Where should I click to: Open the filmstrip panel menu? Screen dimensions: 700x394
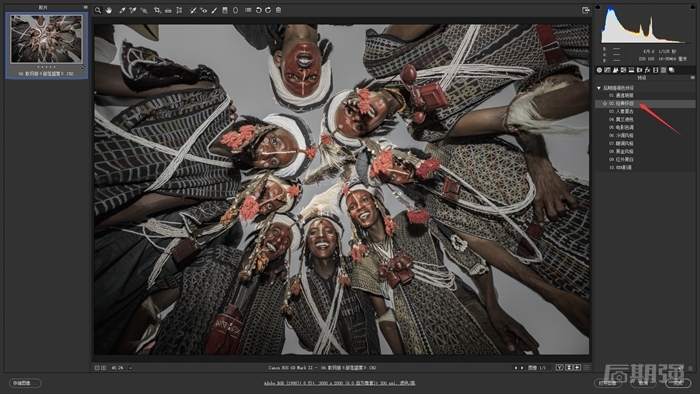[x=86, y=7]
